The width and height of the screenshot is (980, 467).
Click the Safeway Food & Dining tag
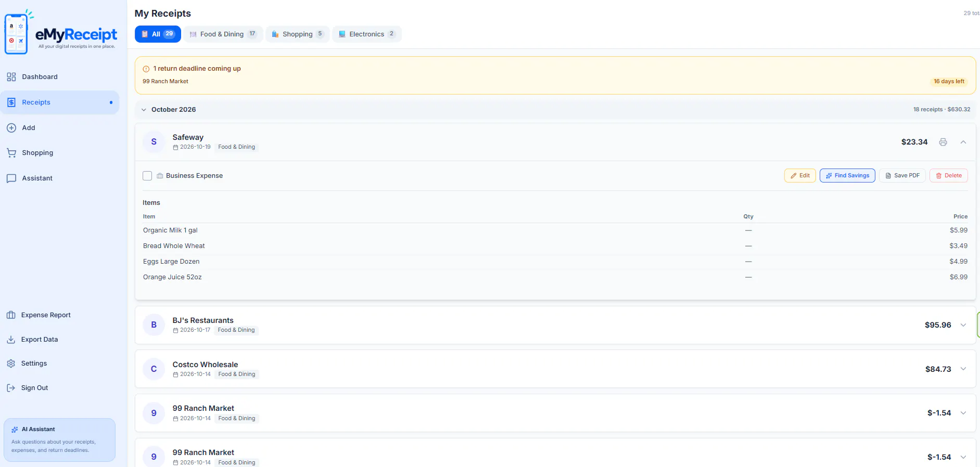[x=237, y=147]
